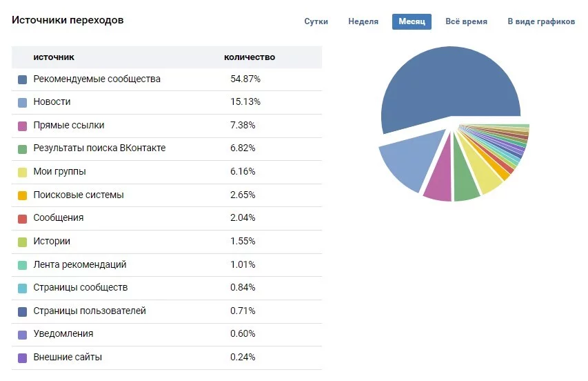Click the yellow swatch next to Мои группы
Screen dimensions: 588x381
click(x=23, y=172)
